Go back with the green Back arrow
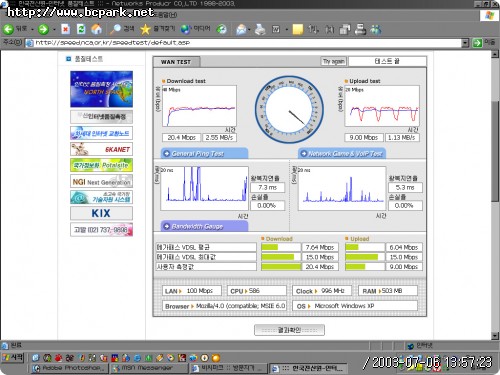Screen dimensions: 500x375 (8, 29)
